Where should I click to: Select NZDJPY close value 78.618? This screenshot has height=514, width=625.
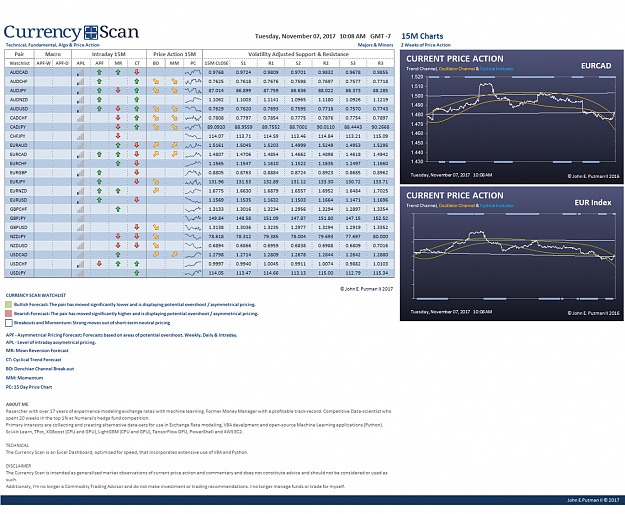(216, 236)
